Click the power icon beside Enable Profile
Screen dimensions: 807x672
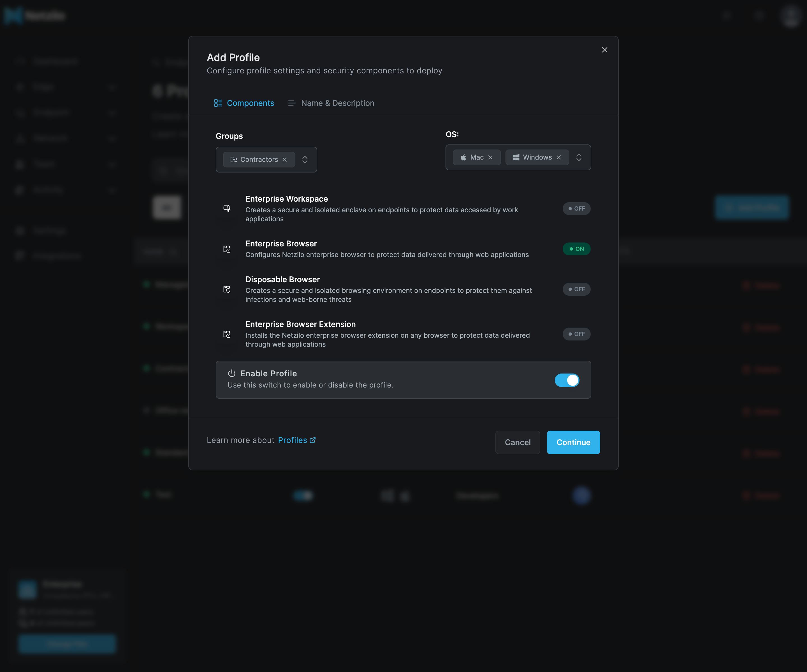232,373
